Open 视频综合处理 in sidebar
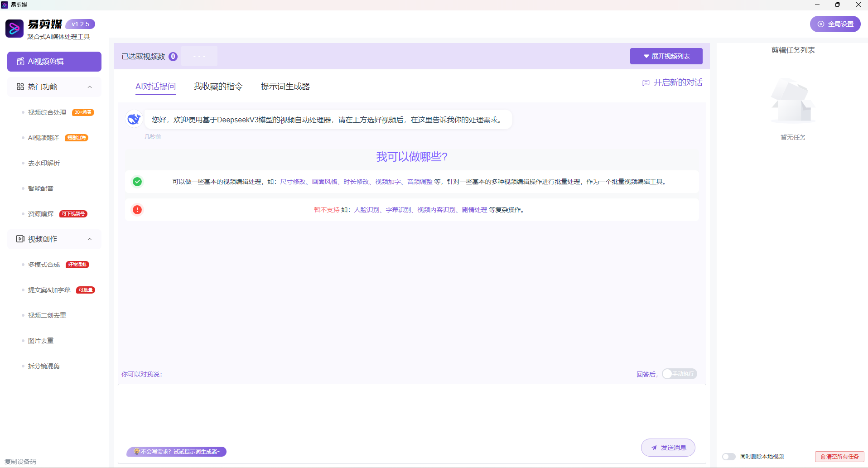The image size is (868, 468). (47, 112)
